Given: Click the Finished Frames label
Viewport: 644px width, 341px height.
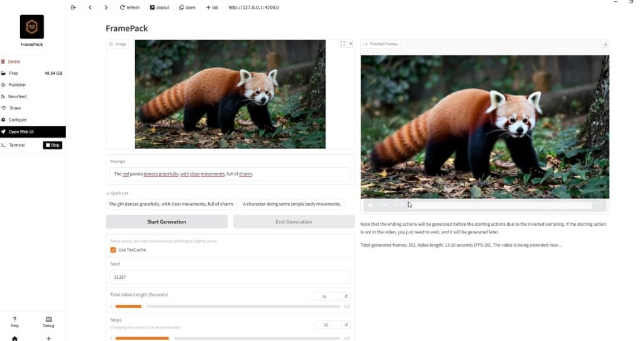Looking at the screenshot, I should 380,44.
